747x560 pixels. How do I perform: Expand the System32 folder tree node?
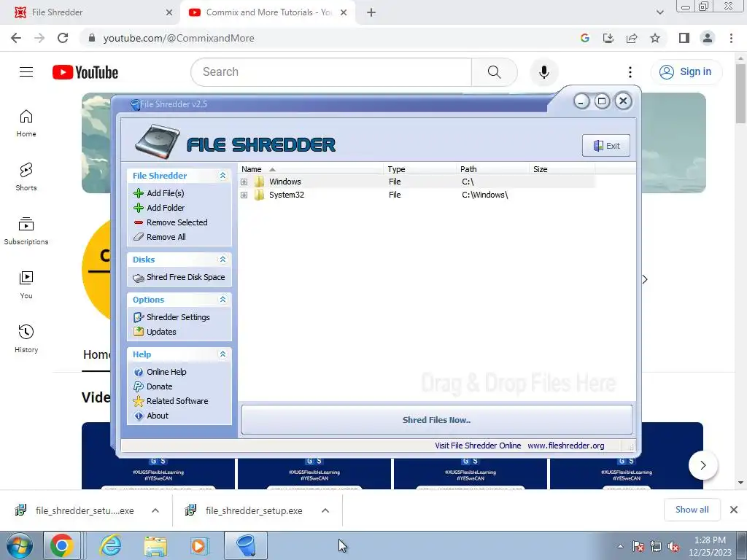[x=244, y=195]
